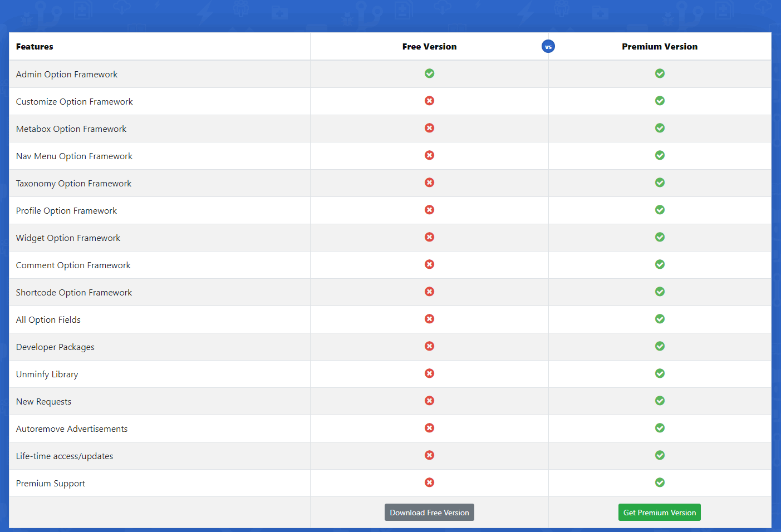Click the Free Version column header
This screenshot has width=781, height=532.
[429, 47]
